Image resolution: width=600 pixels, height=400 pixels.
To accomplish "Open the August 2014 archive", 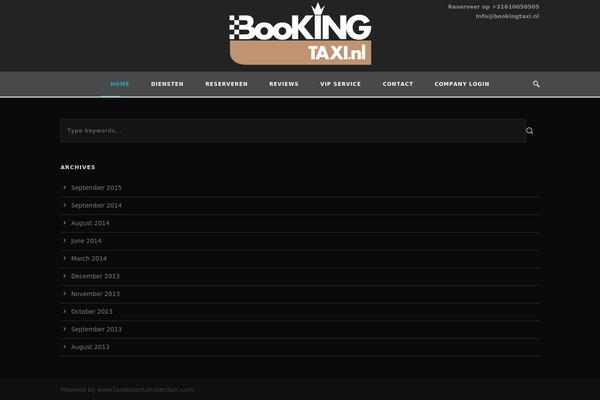I will (x=90, y=223).
